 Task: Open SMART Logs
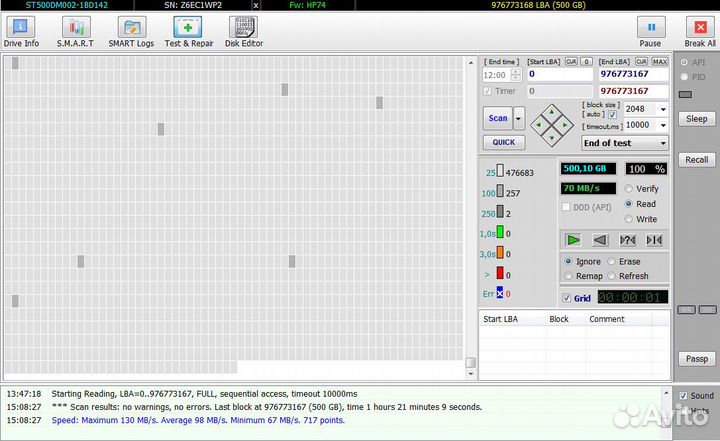point(131,32)
